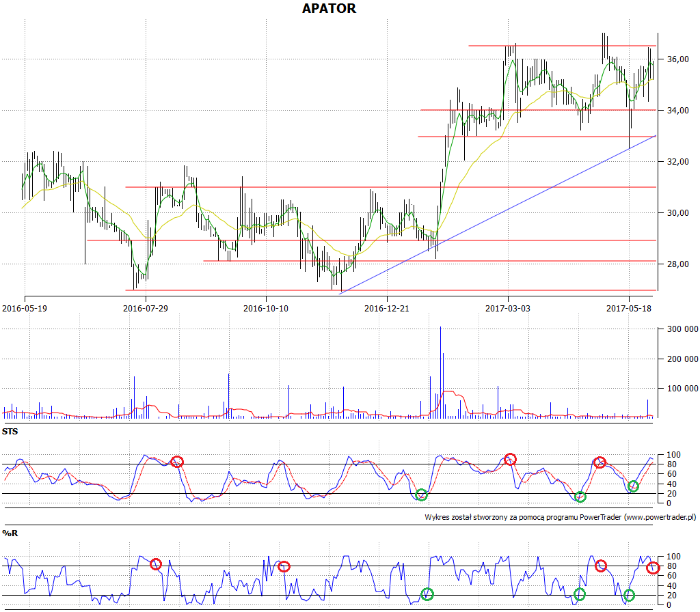
Task: Click the 36,00 price axis value
Action: (x=677, y=59)
